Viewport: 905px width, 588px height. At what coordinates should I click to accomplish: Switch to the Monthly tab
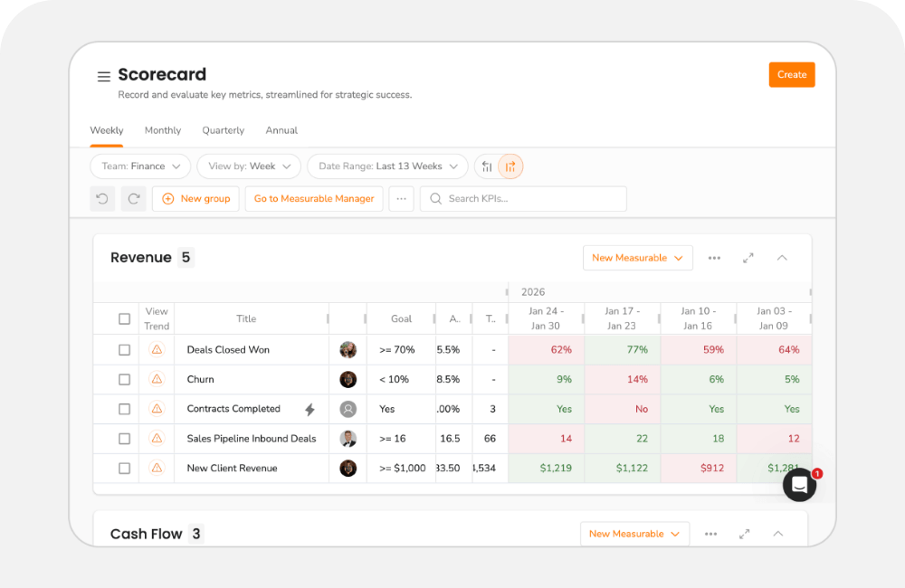(162, 130)
